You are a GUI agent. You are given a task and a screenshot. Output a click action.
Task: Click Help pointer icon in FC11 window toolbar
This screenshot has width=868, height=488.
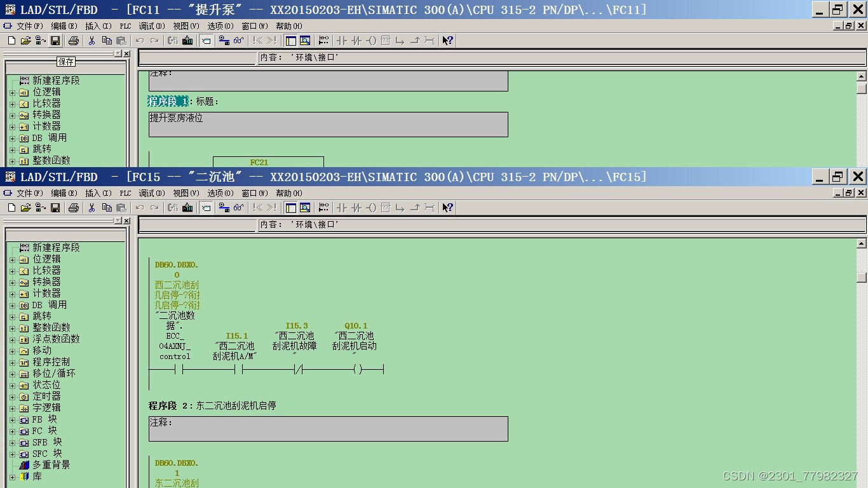[448, 41]
